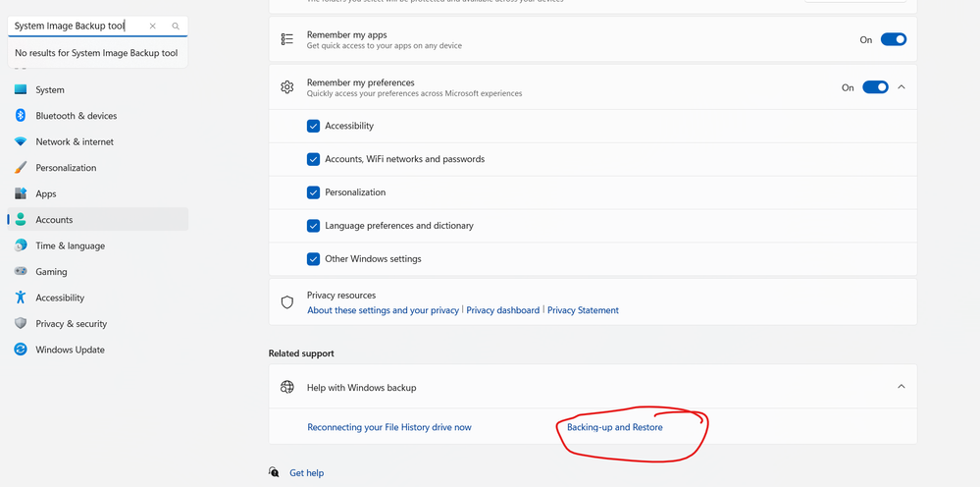Click the Apps icon in sidebar

coord(21,193)
